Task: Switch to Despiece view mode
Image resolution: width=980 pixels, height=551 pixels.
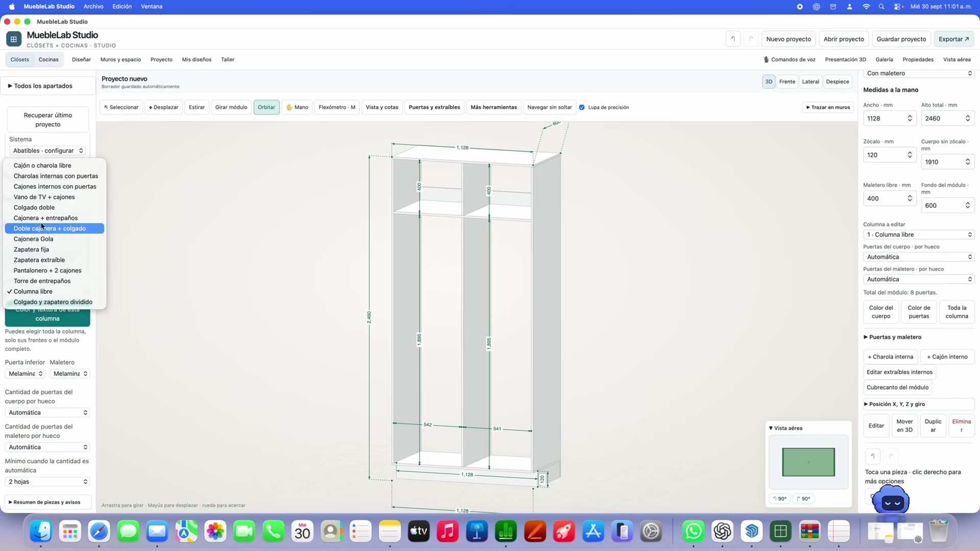Action: pos(838,82)
